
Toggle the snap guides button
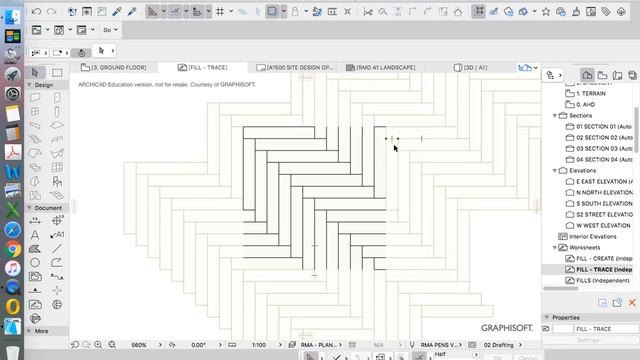[x=175, y=11]
